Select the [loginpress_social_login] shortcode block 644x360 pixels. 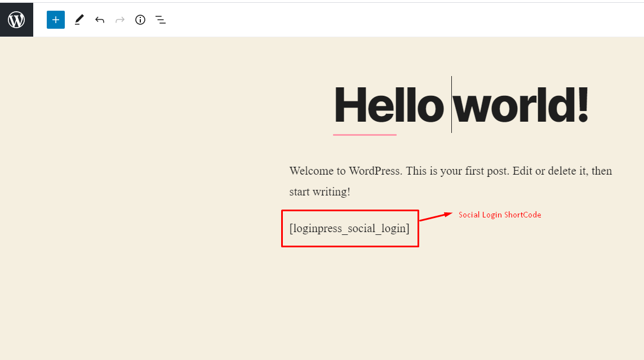tap(349, 228)
